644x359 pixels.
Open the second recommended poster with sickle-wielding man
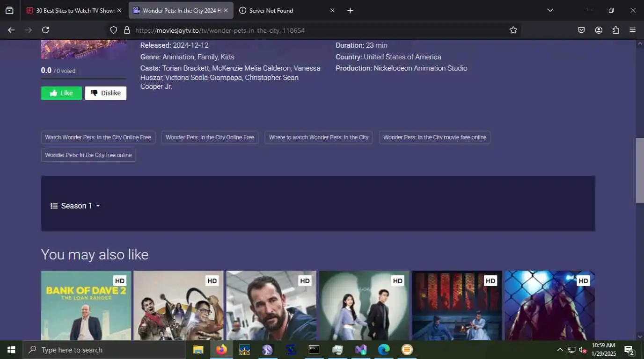click(x=178, y=306)
